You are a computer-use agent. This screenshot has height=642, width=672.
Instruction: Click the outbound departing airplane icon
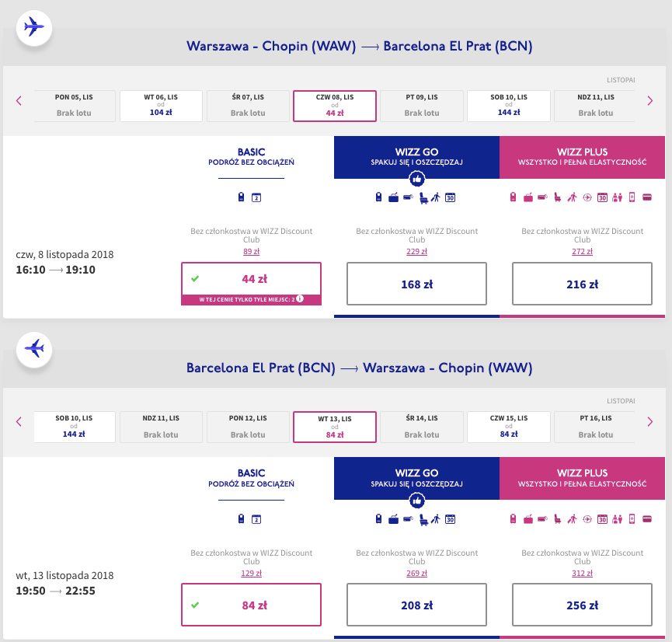34,27
